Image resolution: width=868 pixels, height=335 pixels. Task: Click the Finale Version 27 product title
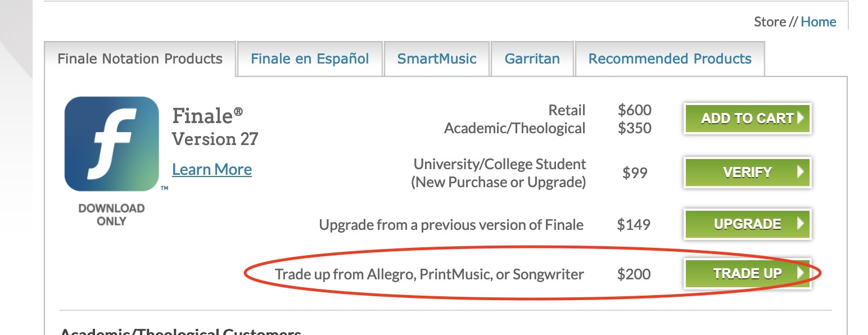215,127
